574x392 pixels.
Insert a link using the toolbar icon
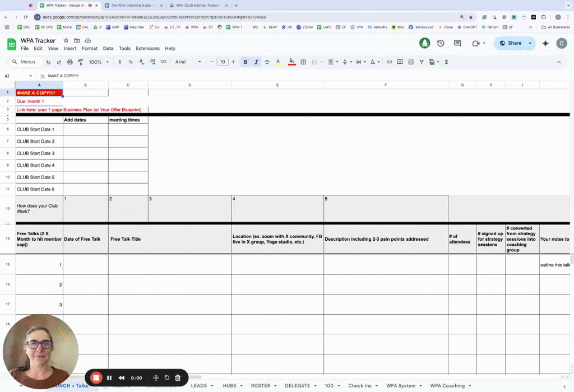(389, 62)
